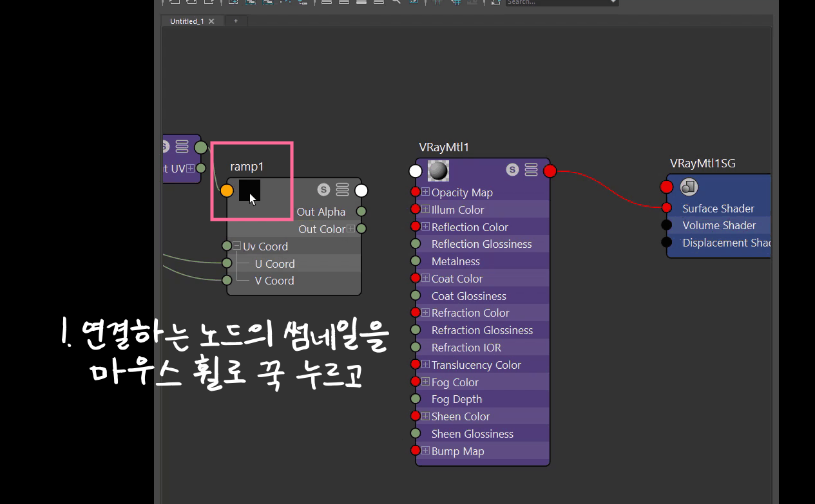Viewport: 815px width, 504px height.
Task: Click the U Coord input port
Action: [227, 263]
